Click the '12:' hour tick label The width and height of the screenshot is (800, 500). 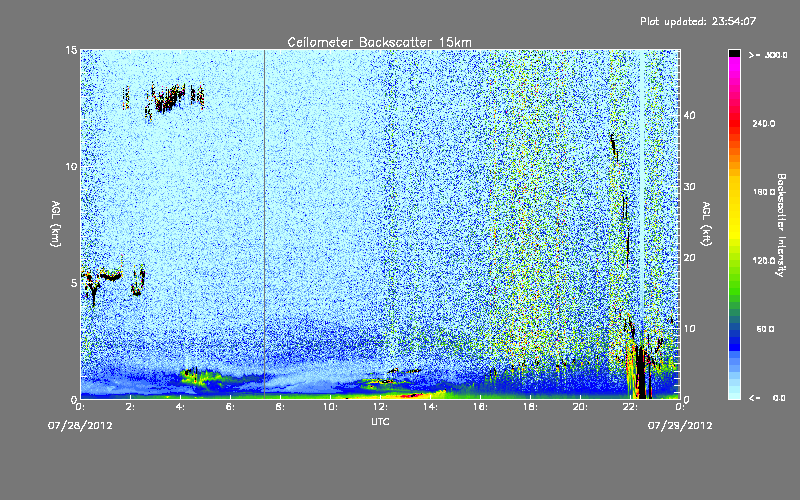(x=380, y=407)
